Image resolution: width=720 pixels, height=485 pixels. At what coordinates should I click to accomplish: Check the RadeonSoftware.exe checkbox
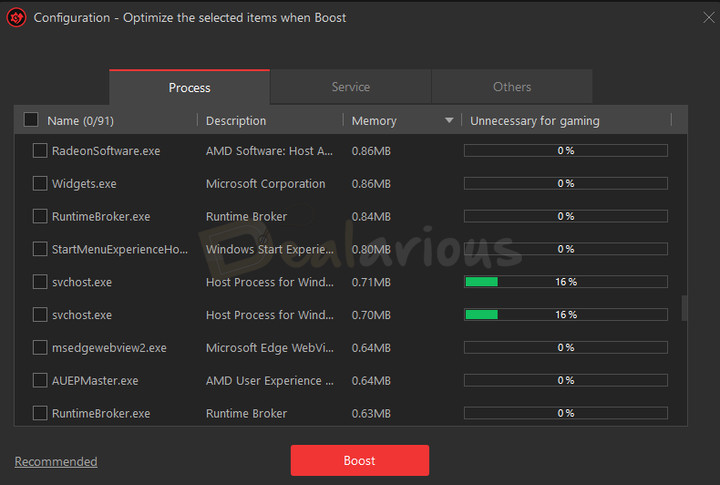coord(40,151)
